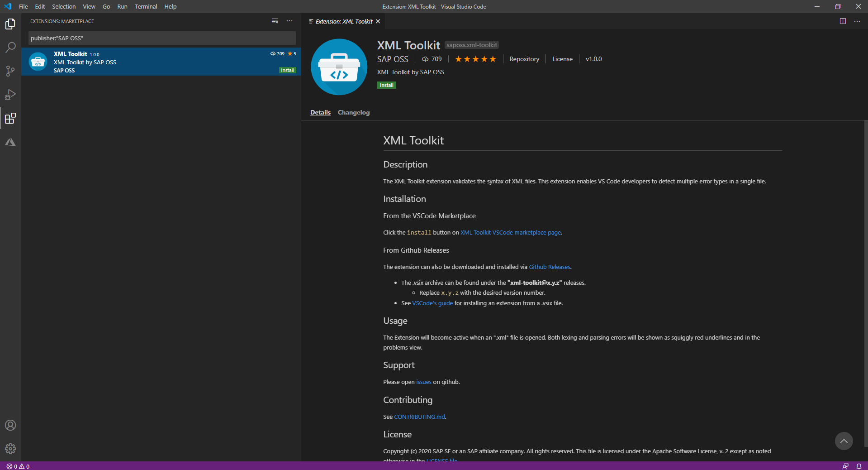Screen dimensions: 868x470
Task: Open the Testing view icon
Action: coord(10,142)
